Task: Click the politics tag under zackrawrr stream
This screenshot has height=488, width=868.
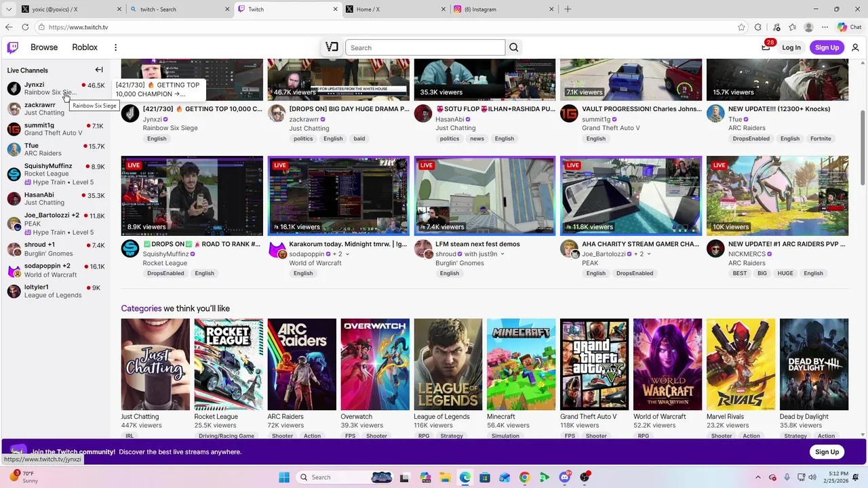Action: [x=303, y=138]
